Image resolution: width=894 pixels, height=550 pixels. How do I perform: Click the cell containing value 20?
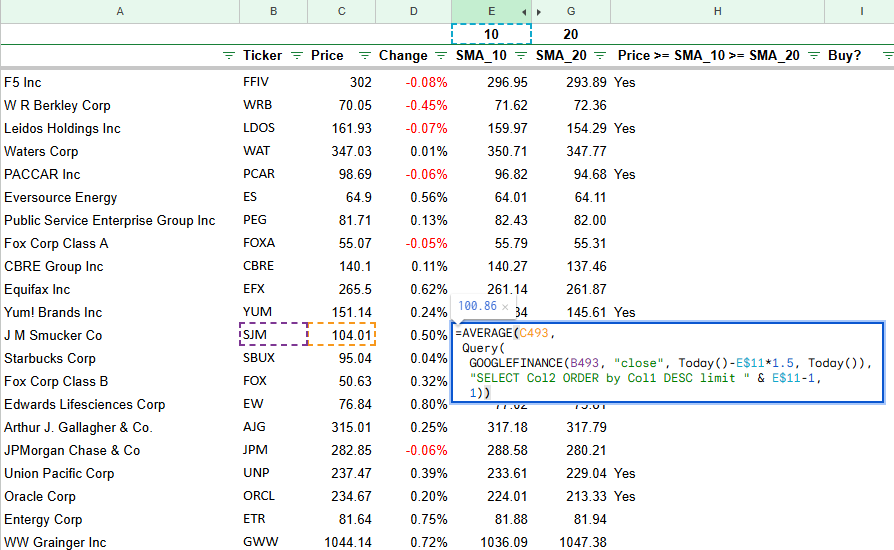point(571,34)
